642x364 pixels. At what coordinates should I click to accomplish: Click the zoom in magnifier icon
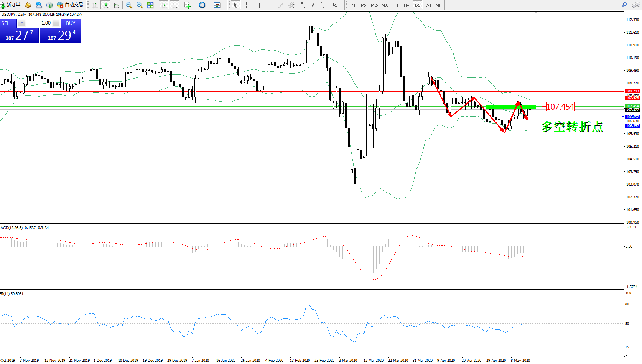129,5
